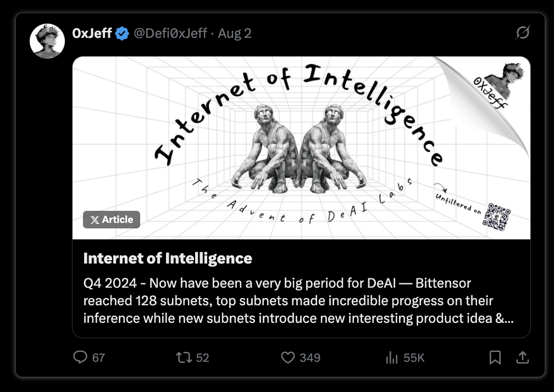Bookmark this post
The image size is (554, 392).
point(495,357)
